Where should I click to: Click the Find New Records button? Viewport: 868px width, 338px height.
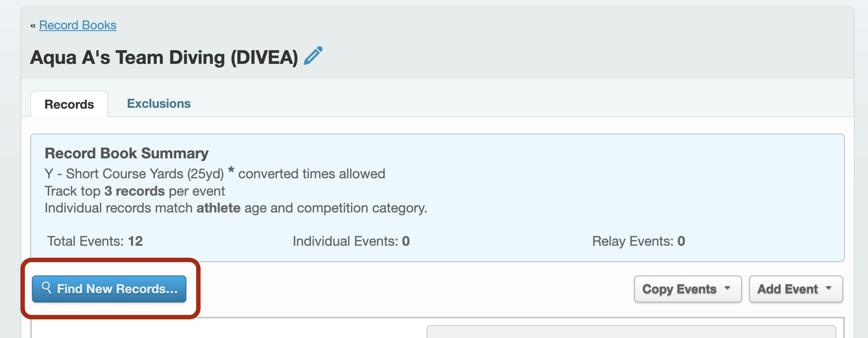[x=109, y=289]
